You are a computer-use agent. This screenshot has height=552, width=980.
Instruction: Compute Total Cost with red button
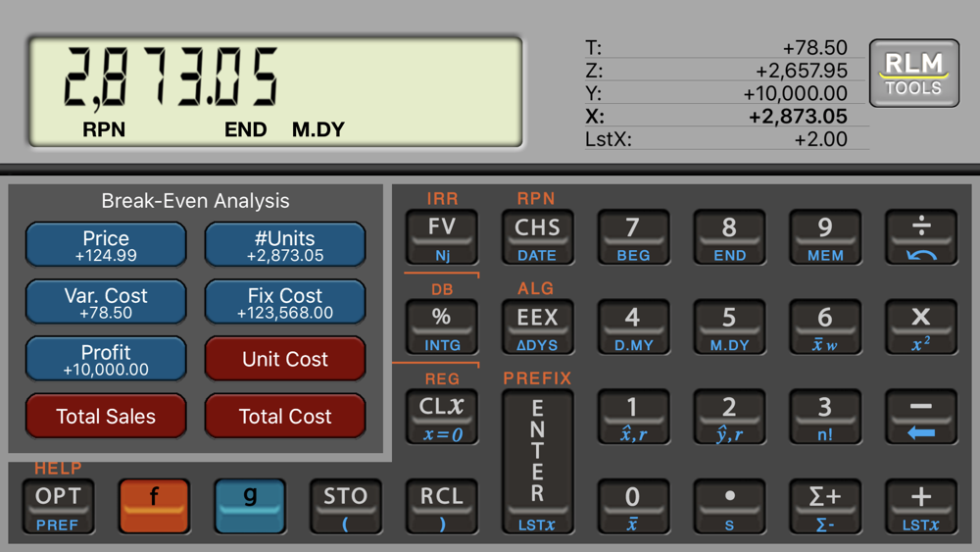[285, 416]
